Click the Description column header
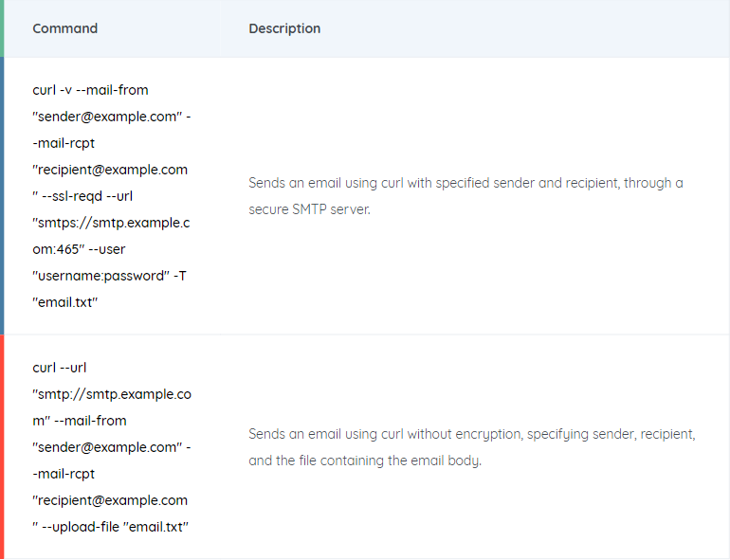Viewport: 730px width, 560px height. click(284, 28)
